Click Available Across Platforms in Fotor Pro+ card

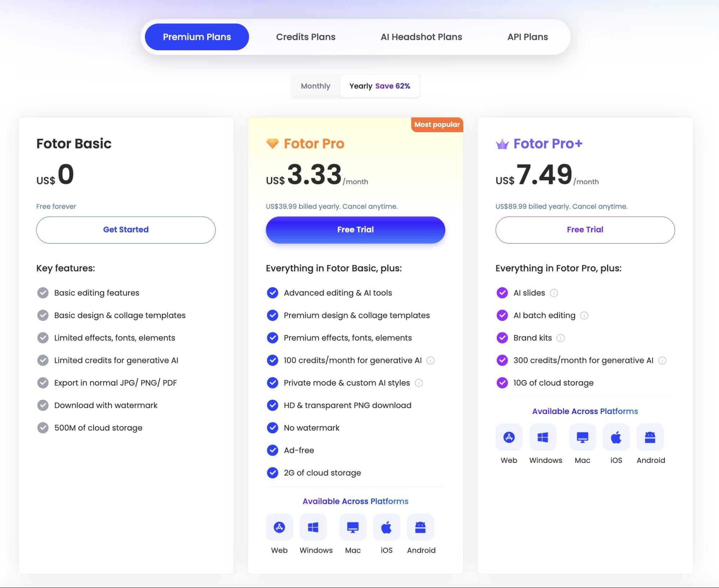coord(585,411)
